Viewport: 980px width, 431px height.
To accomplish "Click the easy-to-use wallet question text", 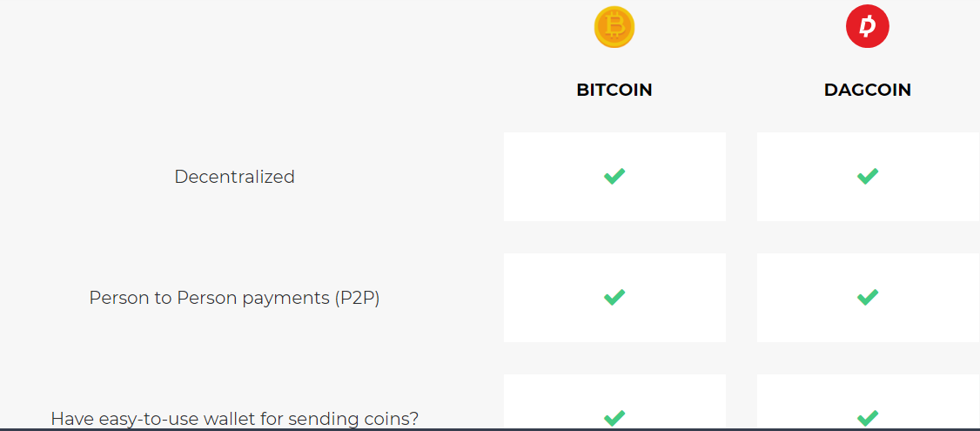I will [x=234, y=419].
